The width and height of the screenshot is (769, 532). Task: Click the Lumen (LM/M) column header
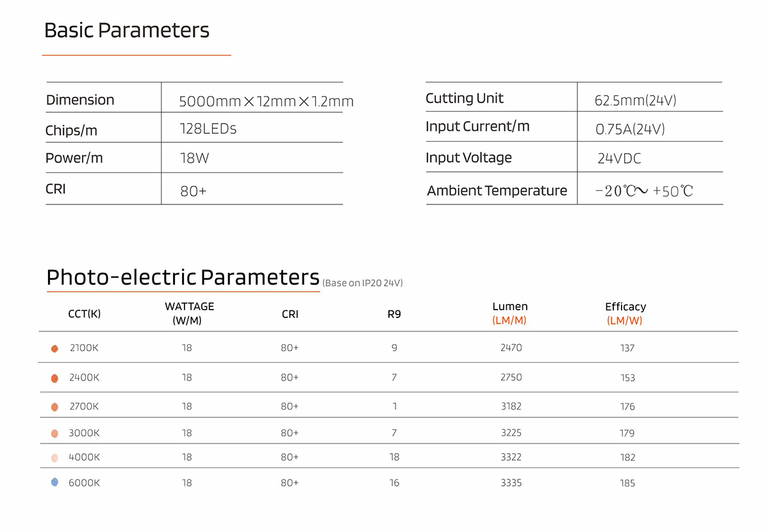click(510, 313)
